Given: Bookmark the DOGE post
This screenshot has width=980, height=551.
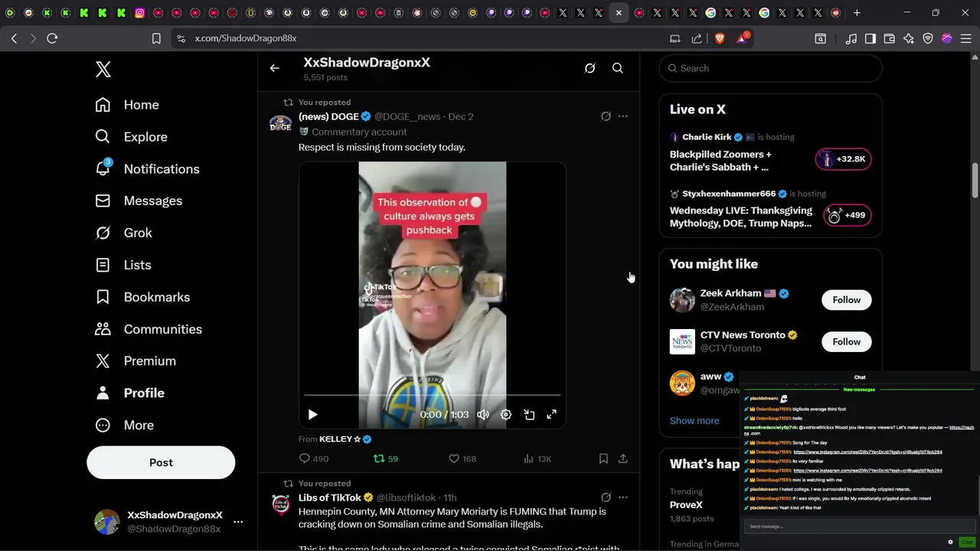Looking at the screenshot, I should coord(603,458).
